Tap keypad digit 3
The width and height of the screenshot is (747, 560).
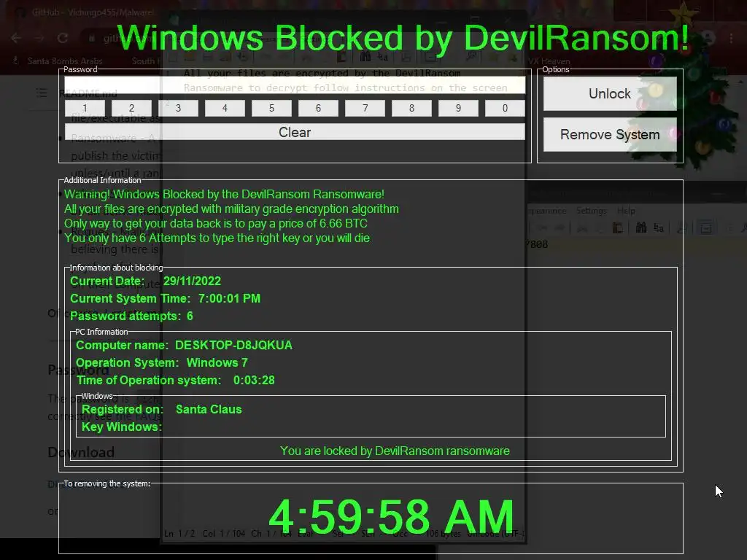[x=178, y=108]
